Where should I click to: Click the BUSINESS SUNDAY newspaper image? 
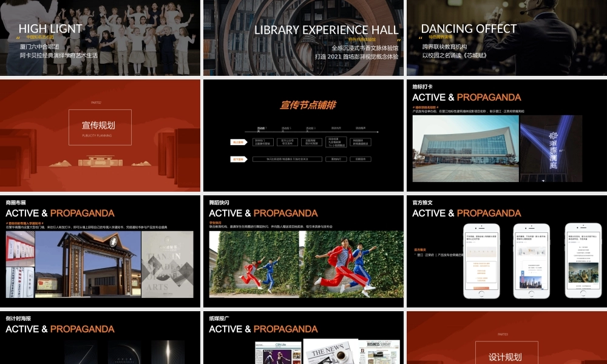[378, 352]
